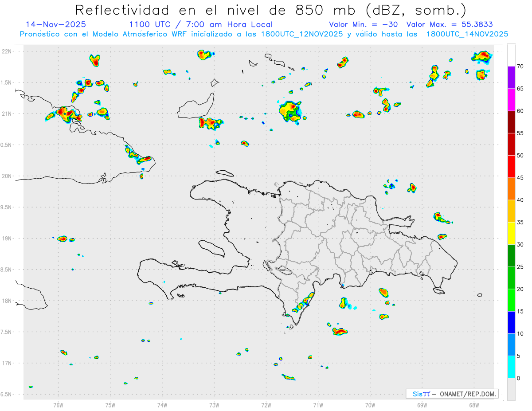Click the '72W' longitude label
Viewport: 532px width, 411px height.
tap(266, 405)
